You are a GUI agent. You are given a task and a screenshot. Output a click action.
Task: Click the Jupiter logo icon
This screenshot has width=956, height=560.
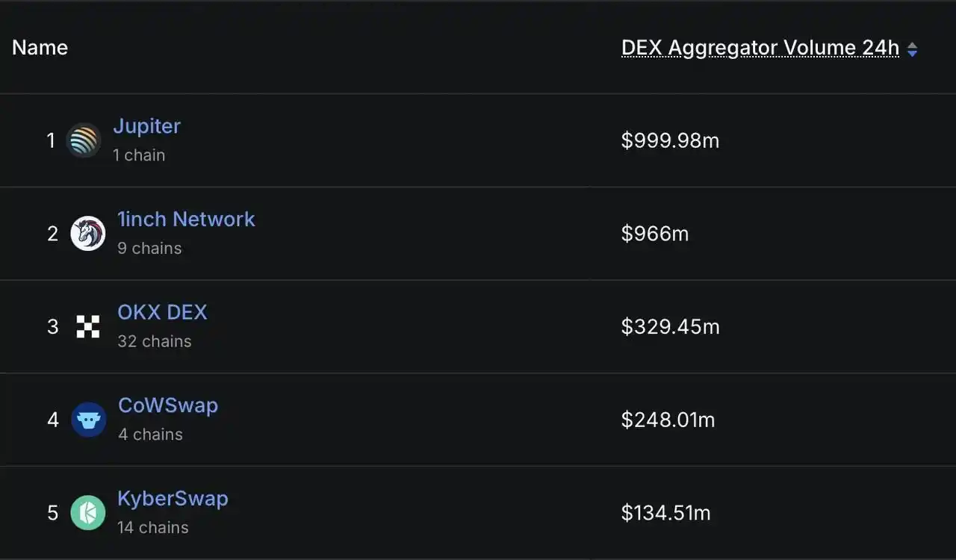point(84,140)
